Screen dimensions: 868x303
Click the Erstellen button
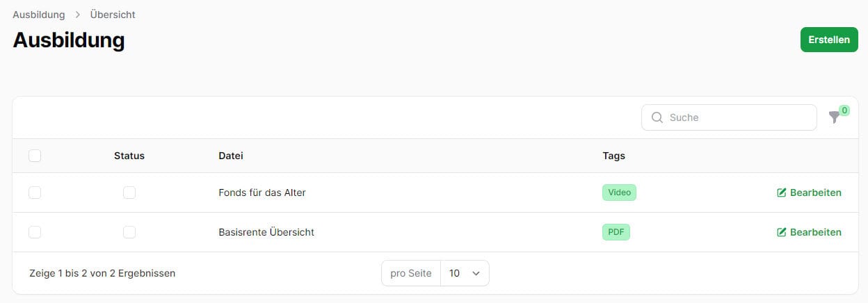point(829,40)
